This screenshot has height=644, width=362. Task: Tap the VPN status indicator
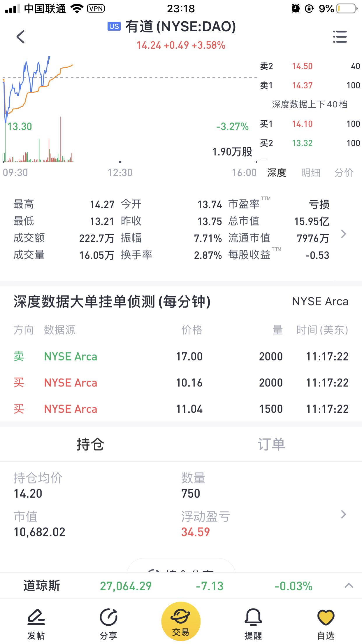96,8
